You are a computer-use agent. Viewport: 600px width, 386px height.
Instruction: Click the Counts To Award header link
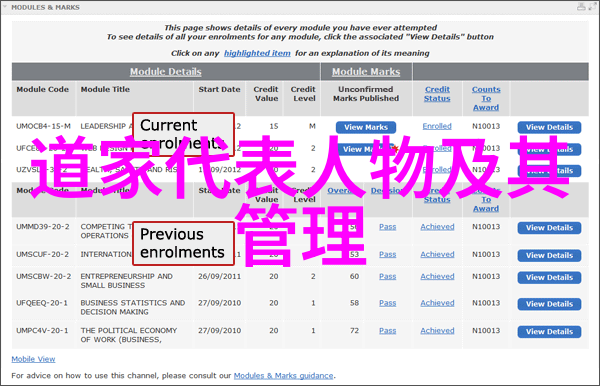486,98
